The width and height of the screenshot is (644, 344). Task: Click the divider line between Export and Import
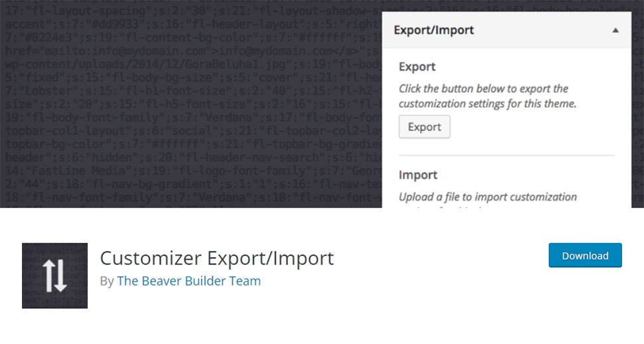pos(506,155)
